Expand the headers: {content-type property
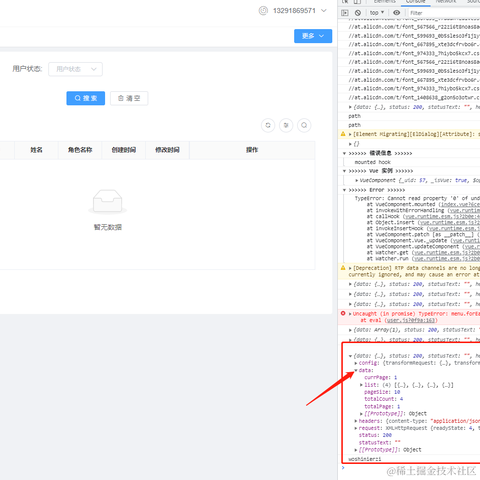 [356, 421]
